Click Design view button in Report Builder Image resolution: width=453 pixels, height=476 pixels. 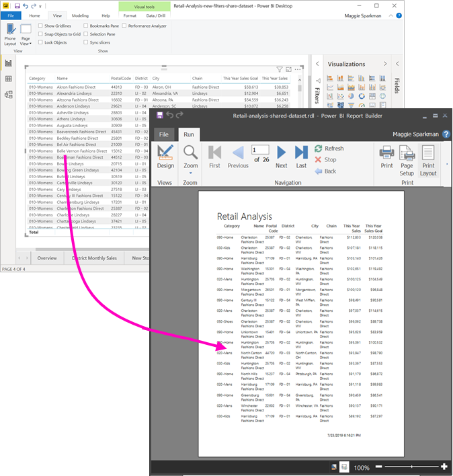point(165,157)
